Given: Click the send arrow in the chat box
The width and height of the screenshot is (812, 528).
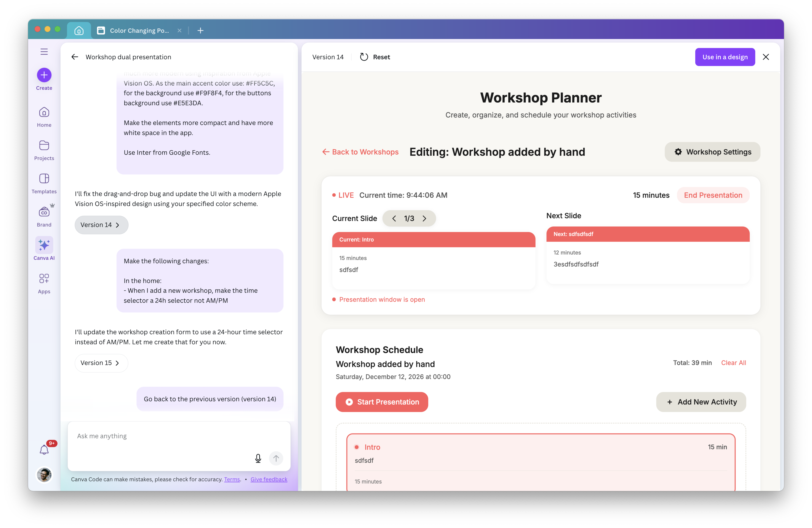Looking at the screenshot, I should [x=276, y=458].
